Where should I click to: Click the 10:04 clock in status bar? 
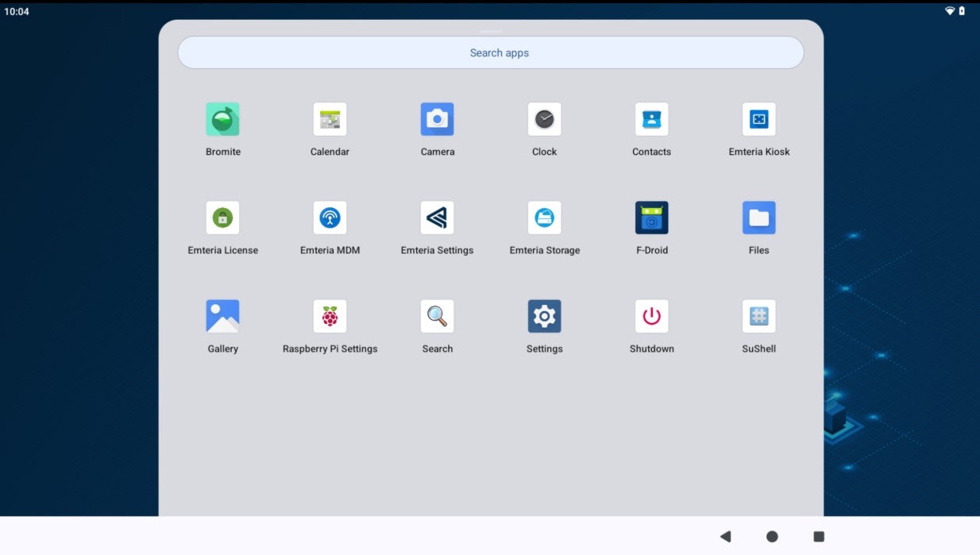coord(17,12)
